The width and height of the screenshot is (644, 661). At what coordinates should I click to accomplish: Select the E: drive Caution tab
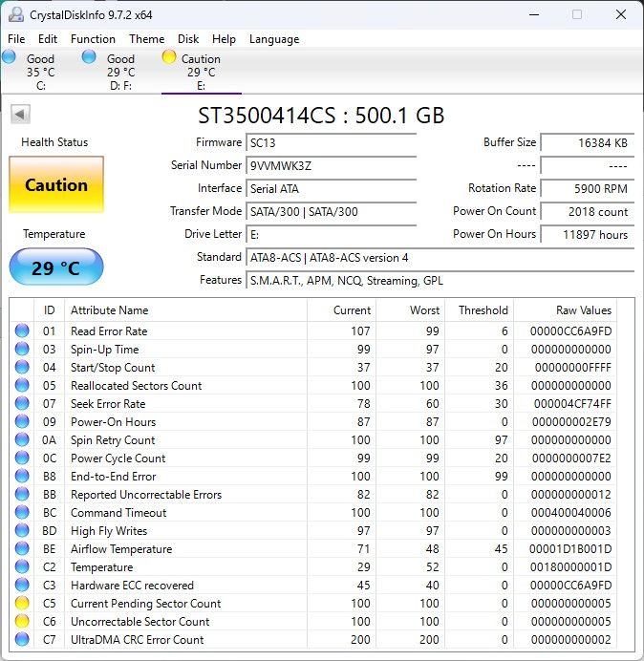click(202, 72)
